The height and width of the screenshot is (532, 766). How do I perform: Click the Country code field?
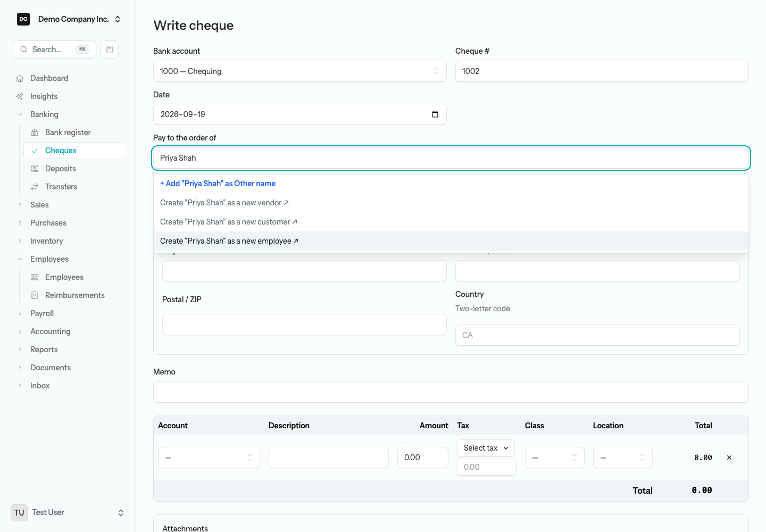click(x=597, y=335)
